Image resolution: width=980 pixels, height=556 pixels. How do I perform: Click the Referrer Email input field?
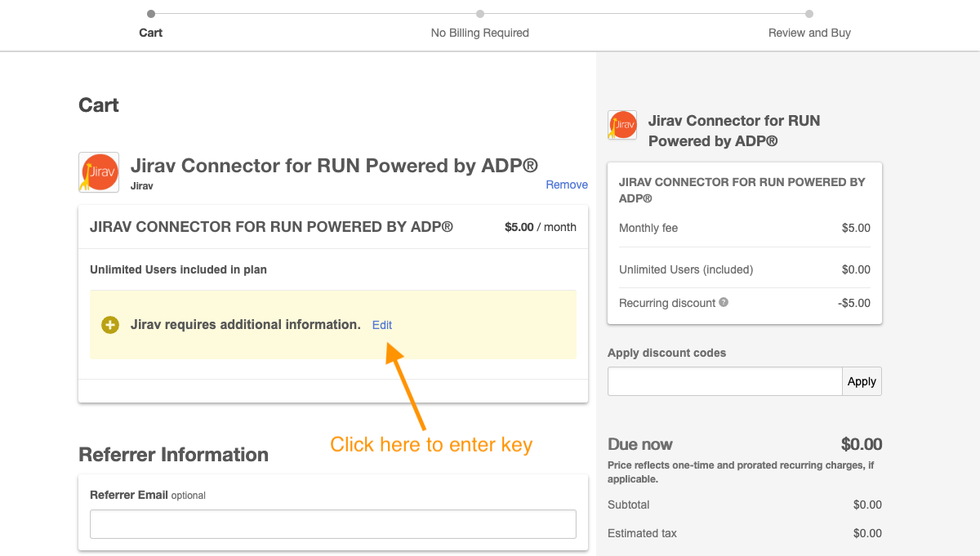[x=332, y=523]
